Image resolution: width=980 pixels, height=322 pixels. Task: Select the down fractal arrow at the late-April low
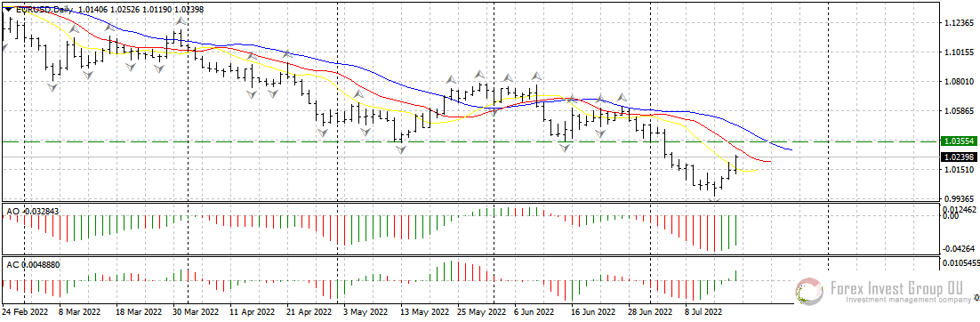322,133
